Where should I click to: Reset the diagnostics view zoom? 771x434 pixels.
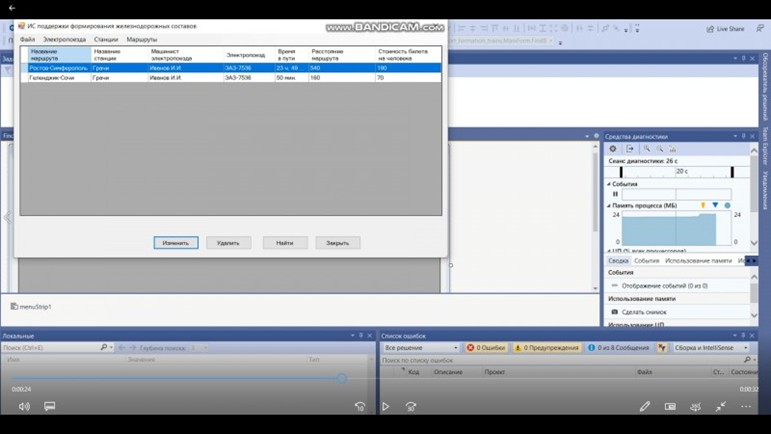[673, 149]
